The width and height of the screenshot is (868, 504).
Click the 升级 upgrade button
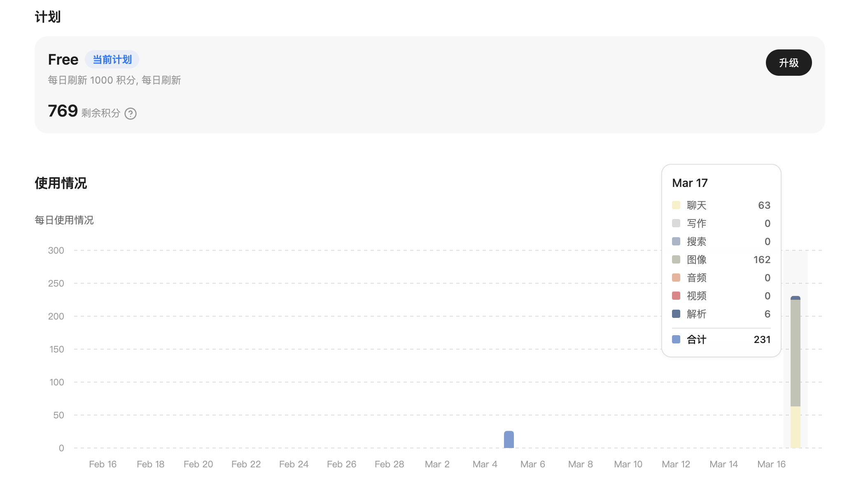pos(788,63)
